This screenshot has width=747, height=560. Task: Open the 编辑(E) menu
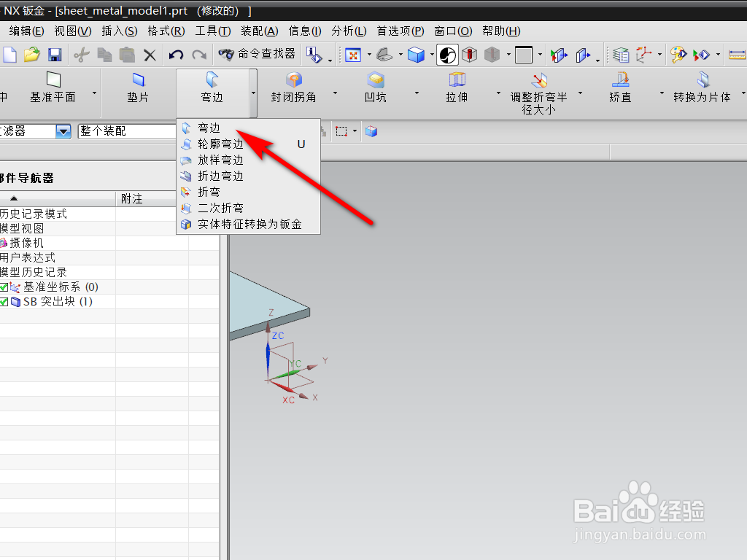coord(27,31)
